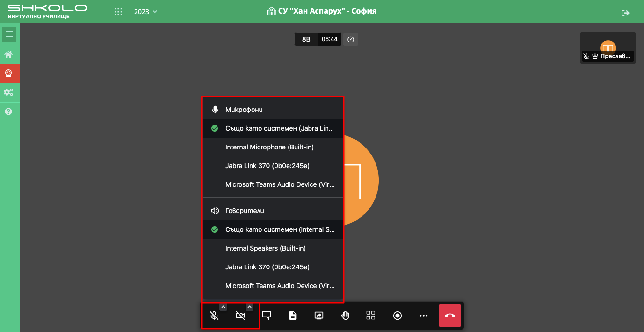Open the virtual classroom webcam sidebar icon
644x332 pixels.
(8, 73)
